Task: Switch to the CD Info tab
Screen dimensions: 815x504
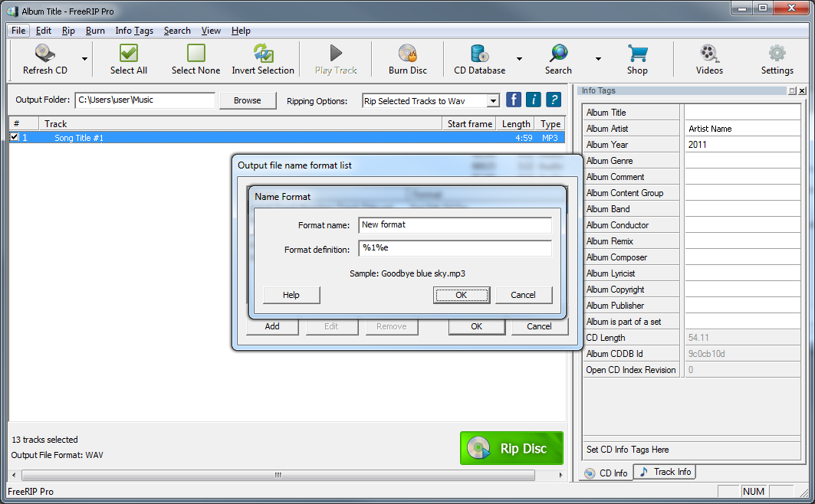Action: coord(606,473)
